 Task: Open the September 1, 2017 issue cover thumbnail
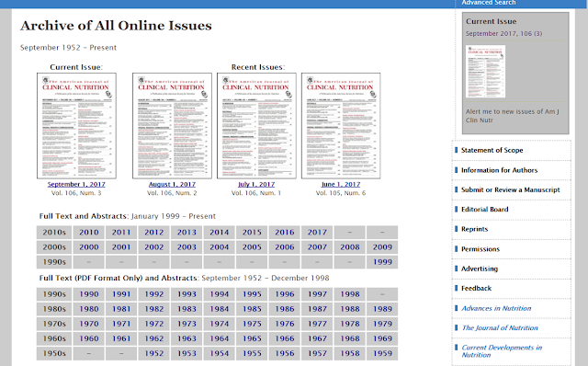click(x=76, y=126)
